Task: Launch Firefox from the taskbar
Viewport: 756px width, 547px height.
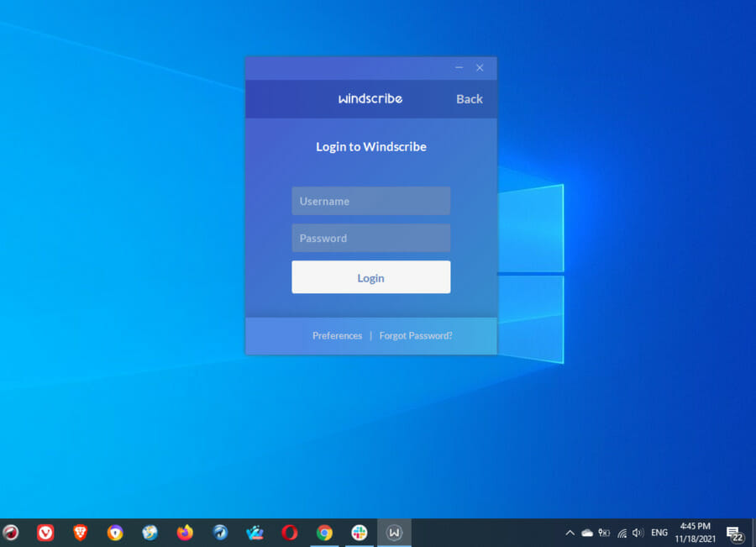Action: pyautogui.click(x=185, y=532)
